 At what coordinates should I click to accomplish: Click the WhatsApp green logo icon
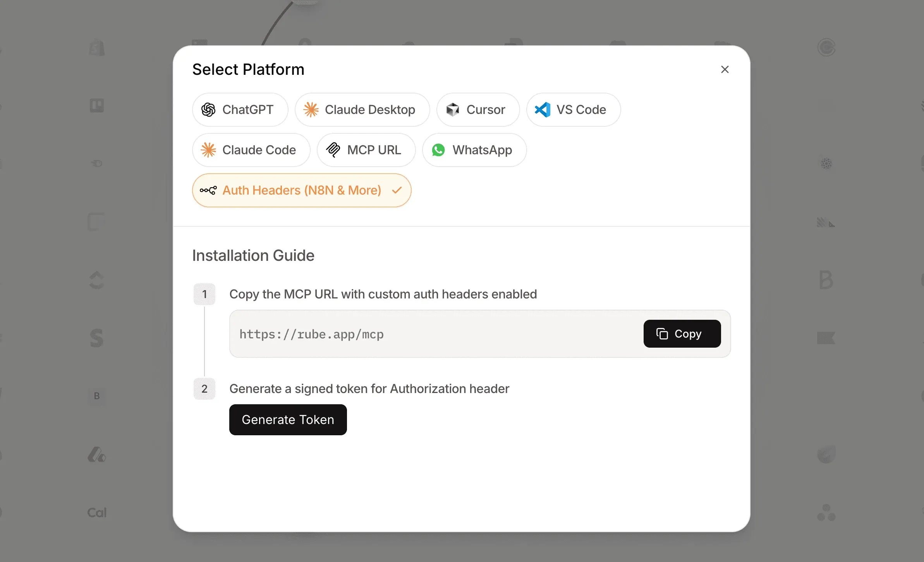coord(438,150)
